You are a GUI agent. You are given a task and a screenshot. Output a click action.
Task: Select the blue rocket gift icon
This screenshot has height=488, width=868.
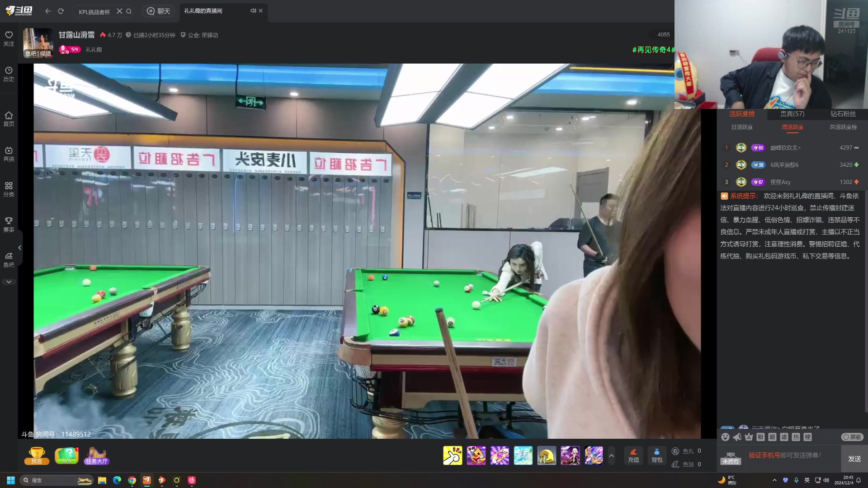coord(594,455)
